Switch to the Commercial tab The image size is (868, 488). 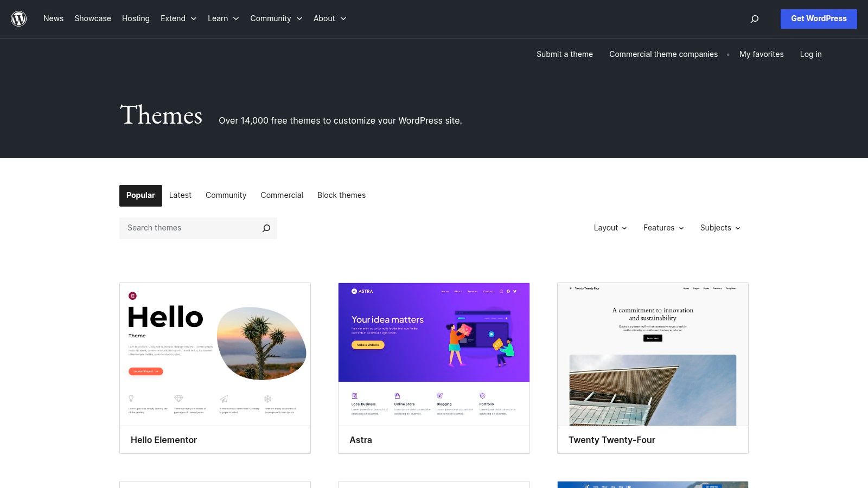tap(282, 195)
